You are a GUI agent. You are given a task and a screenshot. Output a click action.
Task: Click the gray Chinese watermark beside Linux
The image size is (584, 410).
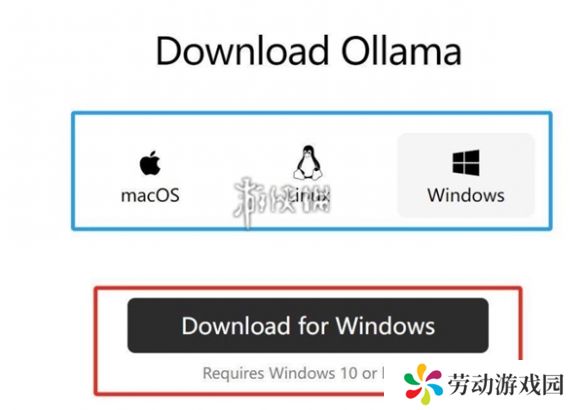point(282,201)
